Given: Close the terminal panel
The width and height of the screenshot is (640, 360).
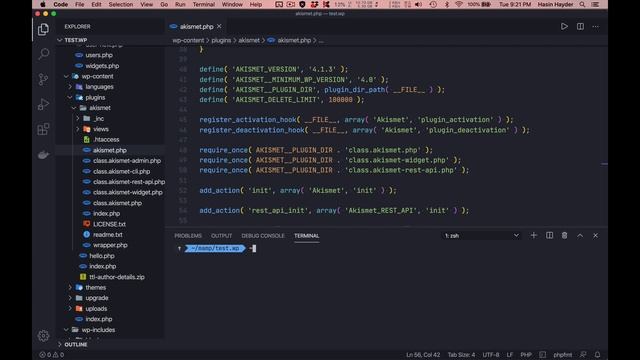Looking at the screenshot, I should 596,236.
